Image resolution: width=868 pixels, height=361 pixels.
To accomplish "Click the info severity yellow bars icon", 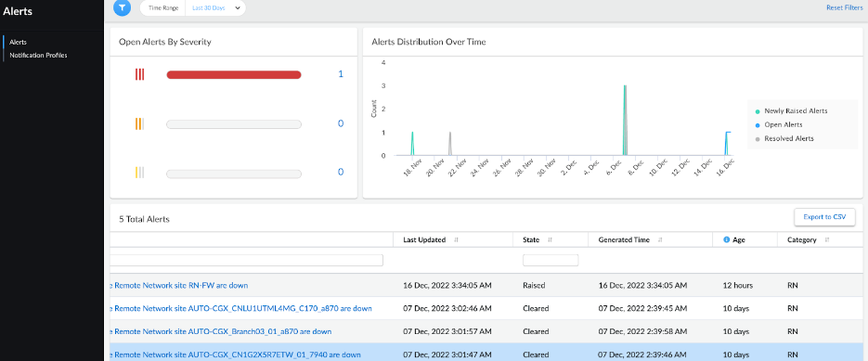I will [139, 173].
